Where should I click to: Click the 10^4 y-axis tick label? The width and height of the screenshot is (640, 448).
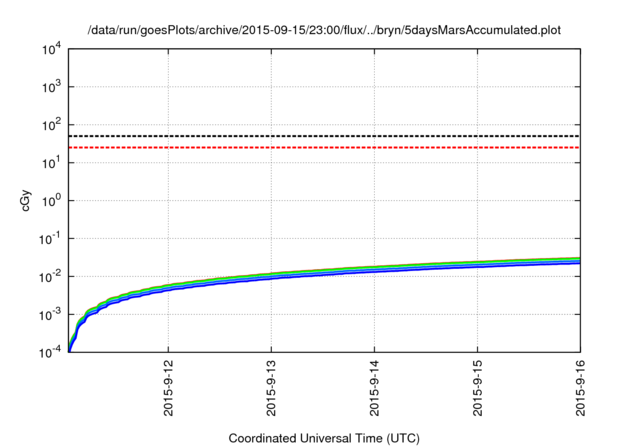coord(51,49)
